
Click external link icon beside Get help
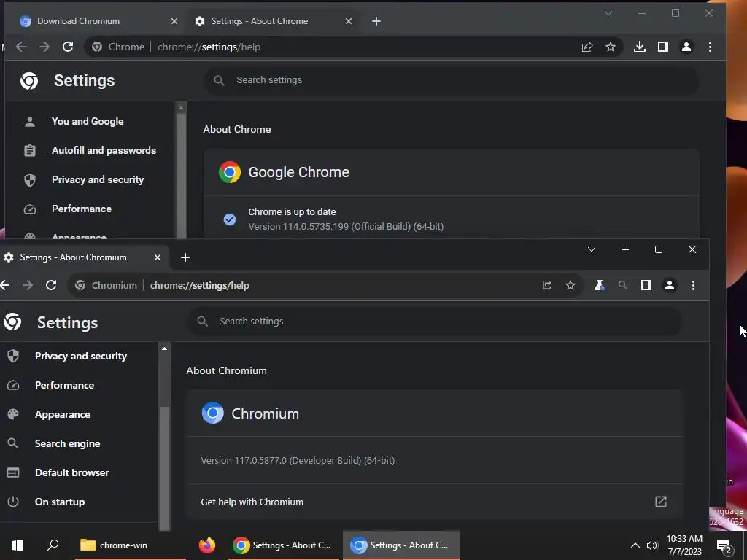(661, 502)
